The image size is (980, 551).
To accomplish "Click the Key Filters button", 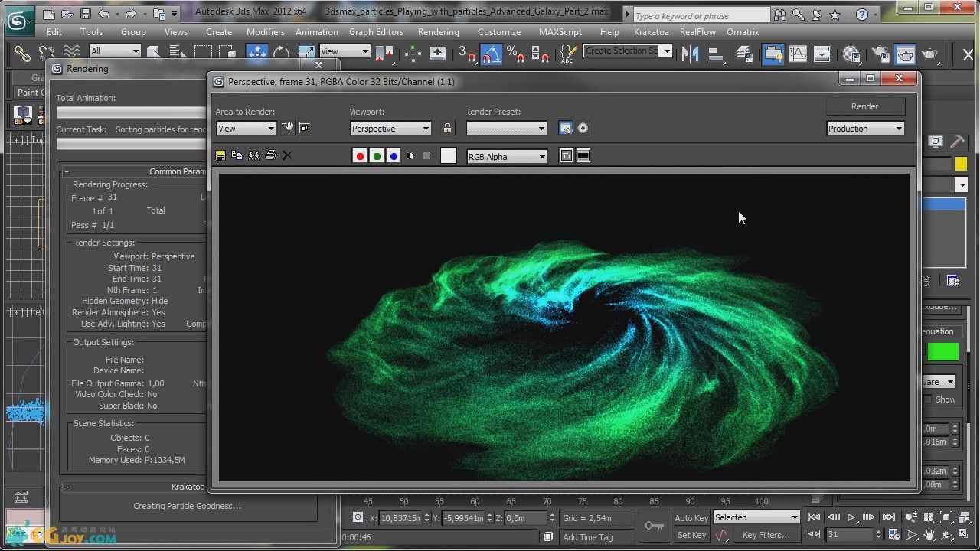I will coord(766,535).
